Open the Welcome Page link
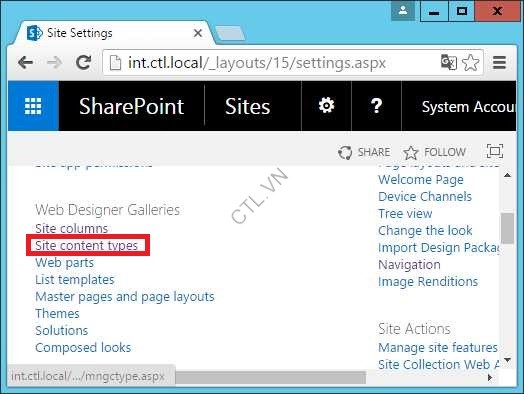This screenshot has height=394, width=524. point(421,180)
